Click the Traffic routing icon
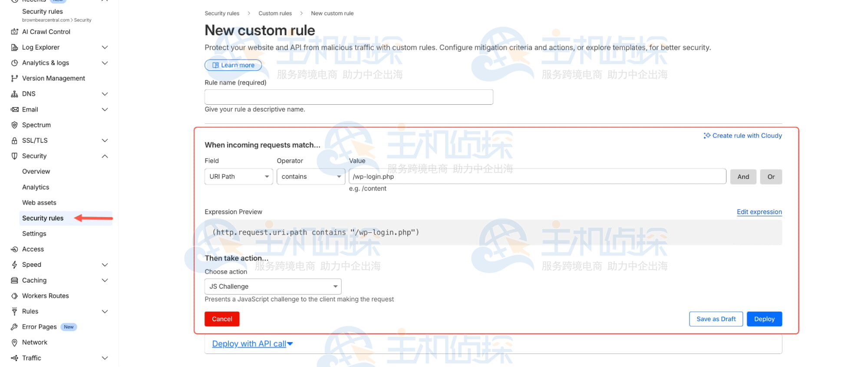 tap(14, 358)
